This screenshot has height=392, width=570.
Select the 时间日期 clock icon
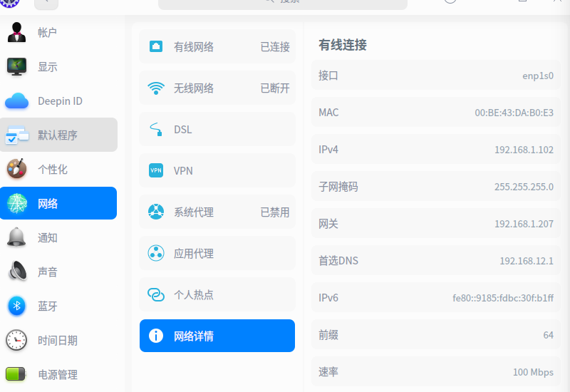(x=16, y=341)
